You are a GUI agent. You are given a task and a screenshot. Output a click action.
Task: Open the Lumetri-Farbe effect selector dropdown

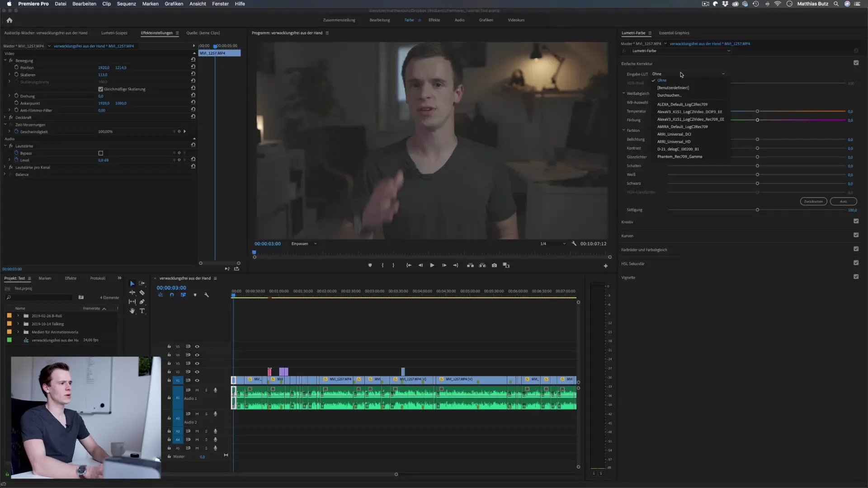[681, 51]
